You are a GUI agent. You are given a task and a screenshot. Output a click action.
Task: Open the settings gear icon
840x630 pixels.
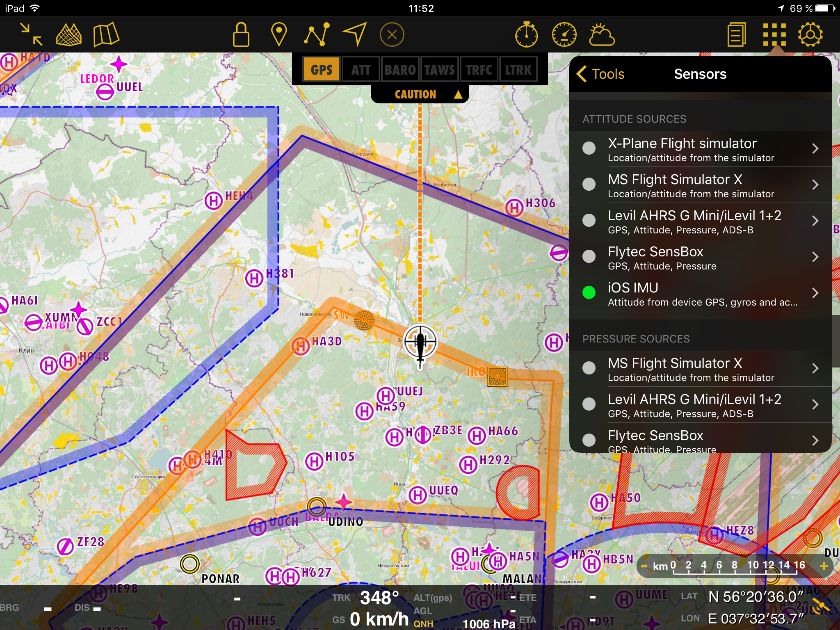click(x=810, y=34)
